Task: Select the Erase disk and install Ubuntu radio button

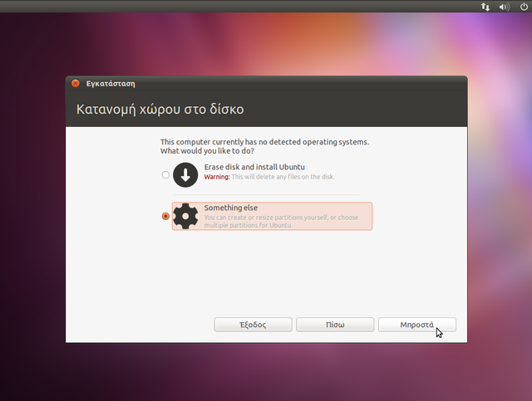Action: (165, 175)
